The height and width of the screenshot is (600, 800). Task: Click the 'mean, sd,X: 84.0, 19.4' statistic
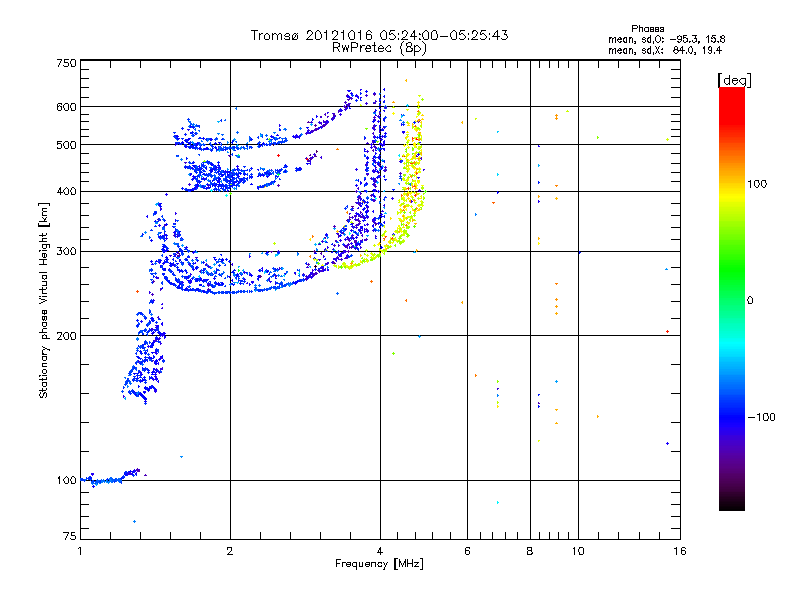click(x=665, y=50)
